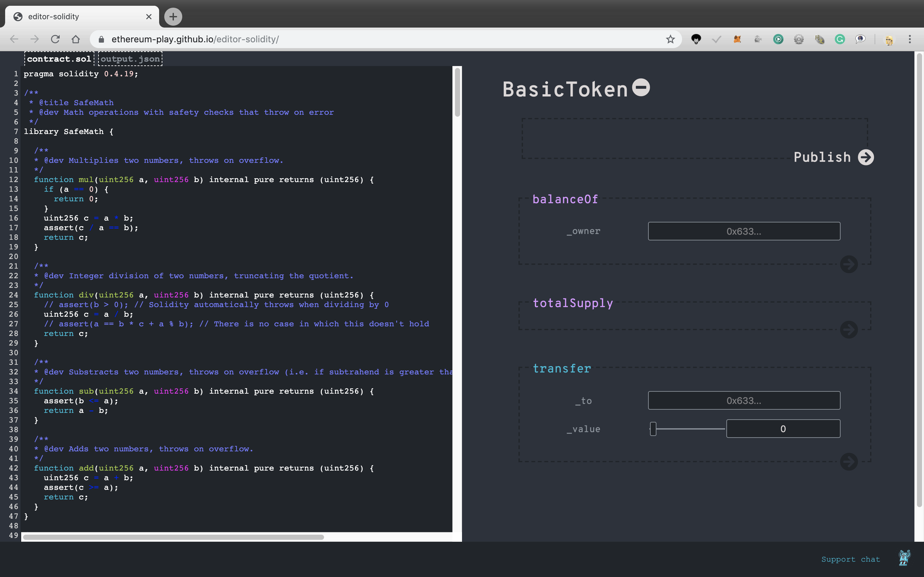Switch to the output.json tab
Viewport: 924px width, 577px height.
tap(130, 59)
